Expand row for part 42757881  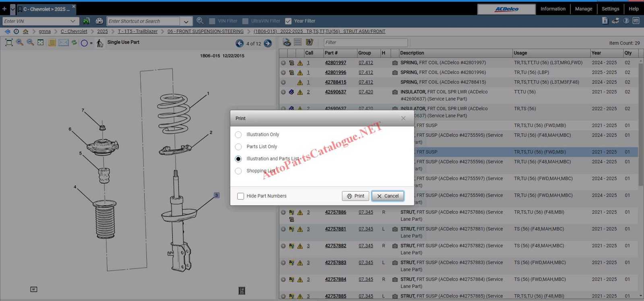[283, 229]
